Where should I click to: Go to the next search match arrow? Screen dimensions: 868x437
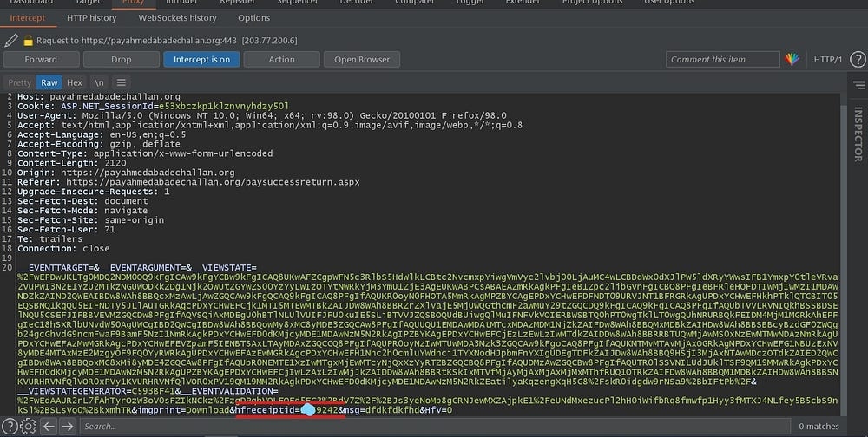(x=68, y=426)
